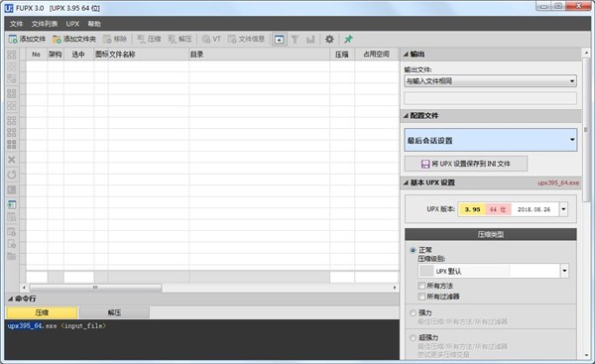Click the 移除 (Remove) toolbar button
Screen dimensions: 595x364
pos(115,39)
